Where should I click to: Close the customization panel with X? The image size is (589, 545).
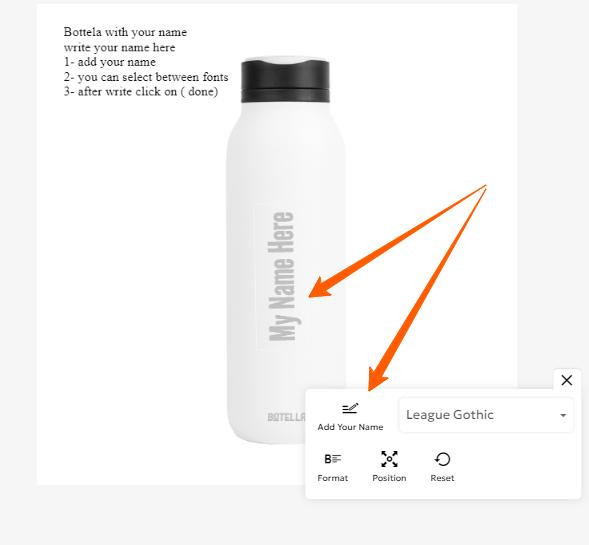(567, 380)
